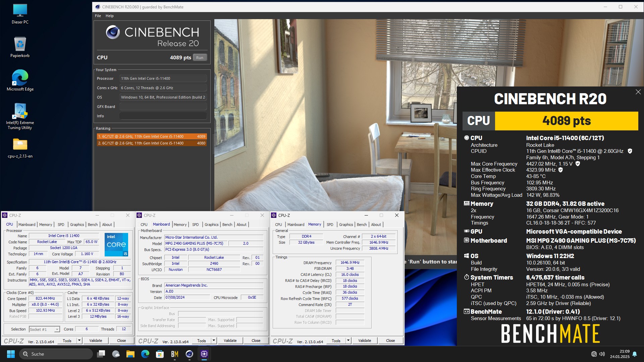Click Validate in first CPU-Z window
The image size is (644, 362).
tap(96, 341)
